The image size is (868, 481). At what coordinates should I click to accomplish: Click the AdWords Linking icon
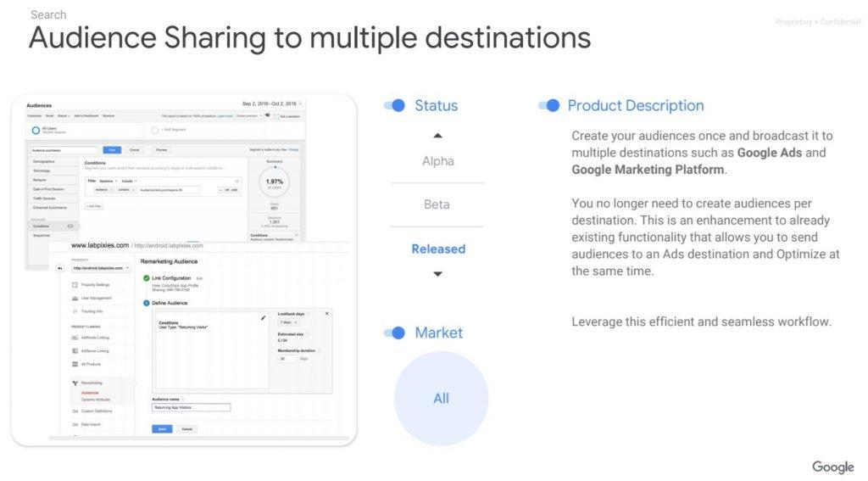coord(75,338)
